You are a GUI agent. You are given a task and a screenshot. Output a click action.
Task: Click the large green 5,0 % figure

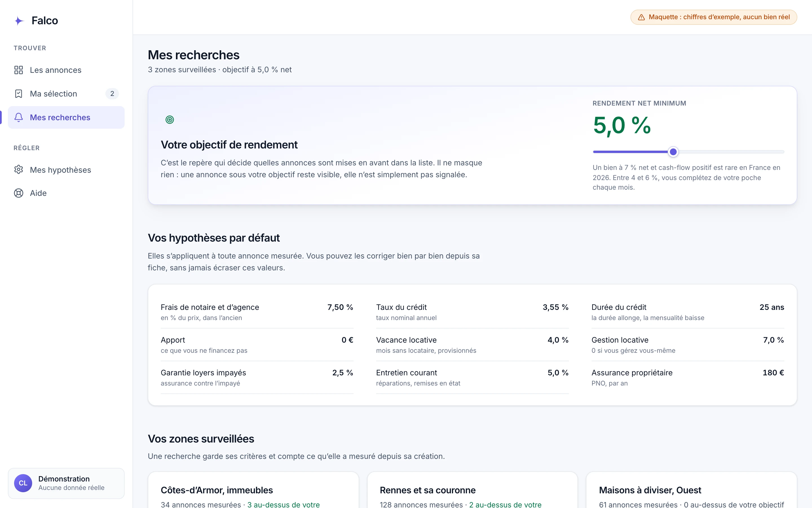622,125
